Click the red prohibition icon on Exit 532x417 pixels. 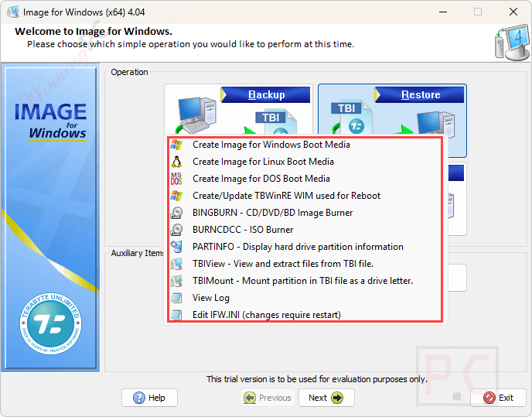tap(489, 398)
